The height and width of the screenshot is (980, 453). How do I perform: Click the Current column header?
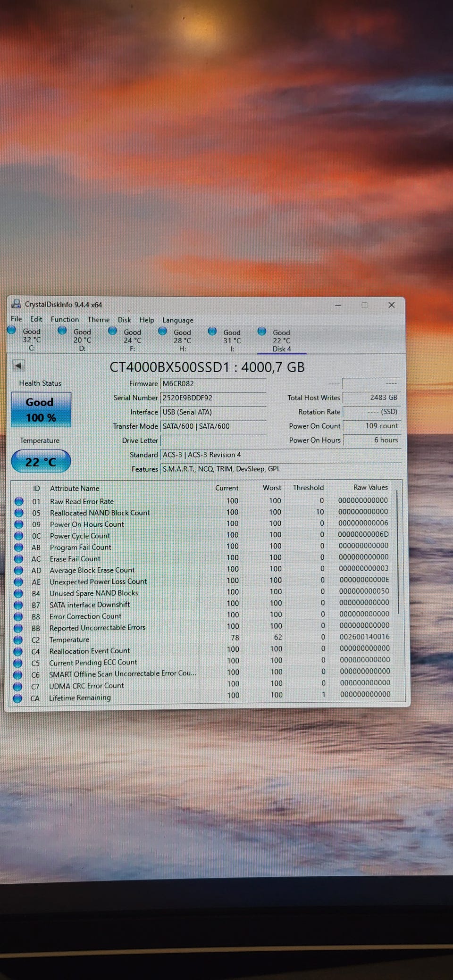[227, 488]
